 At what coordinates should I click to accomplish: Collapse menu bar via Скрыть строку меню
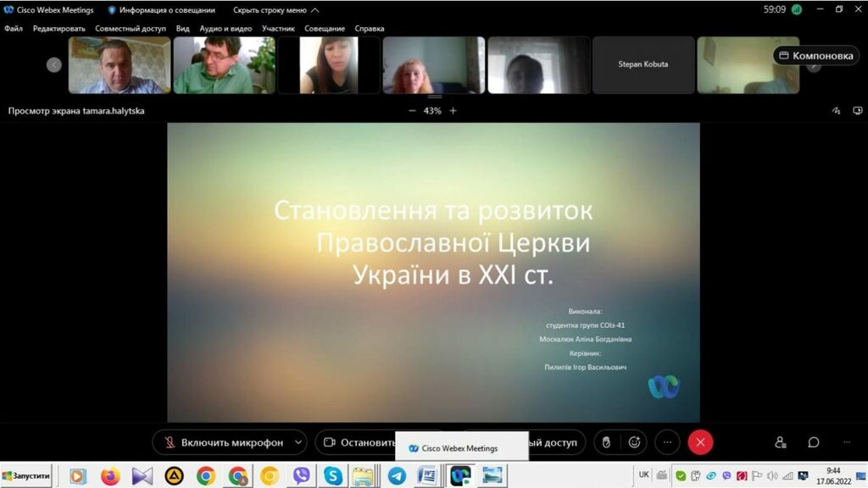pos(275,10)
